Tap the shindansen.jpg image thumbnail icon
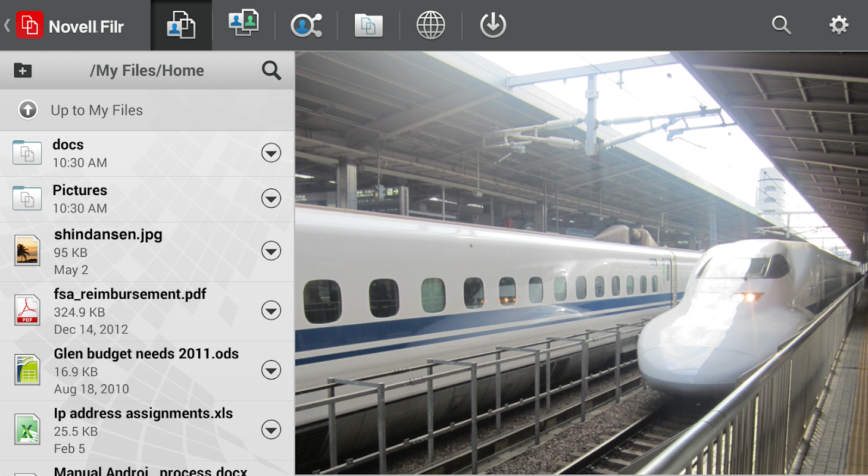 pos(27,250)
